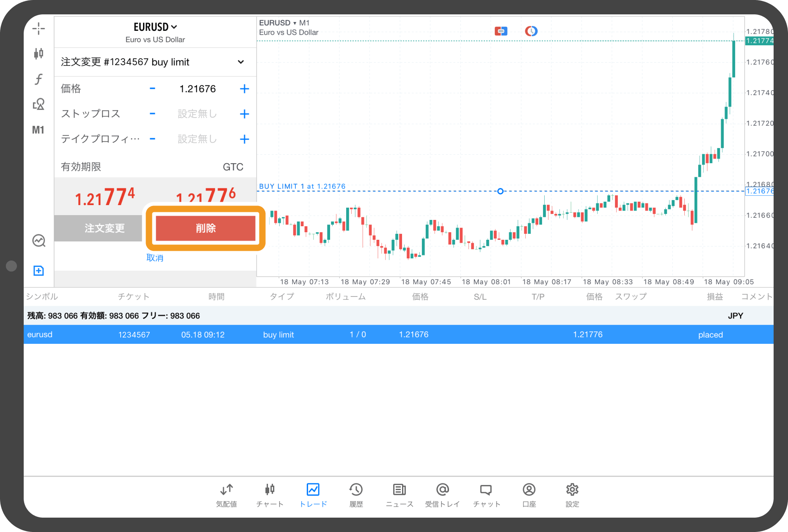Open the EURUSD symbol dropdown
This screenshot has height=532, width=788.
pyautogui.click(x=155, y=27)
